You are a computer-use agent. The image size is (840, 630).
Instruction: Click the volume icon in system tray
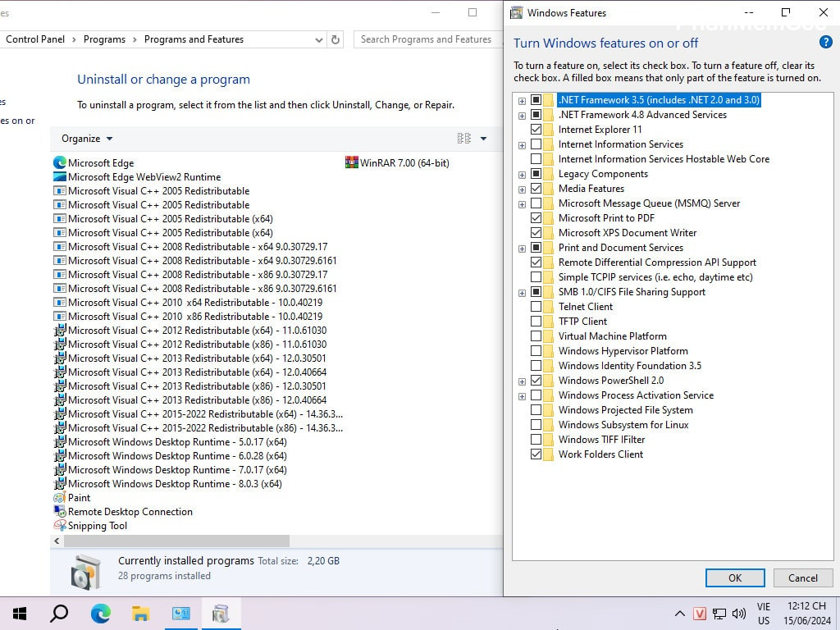(x=738, y=614)
